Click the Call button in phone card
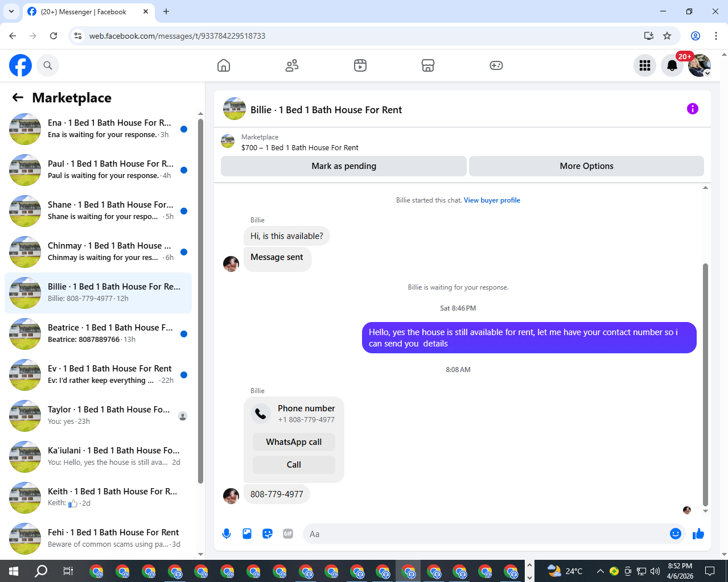This screenshot has width=728, height=582. point(294,465)
